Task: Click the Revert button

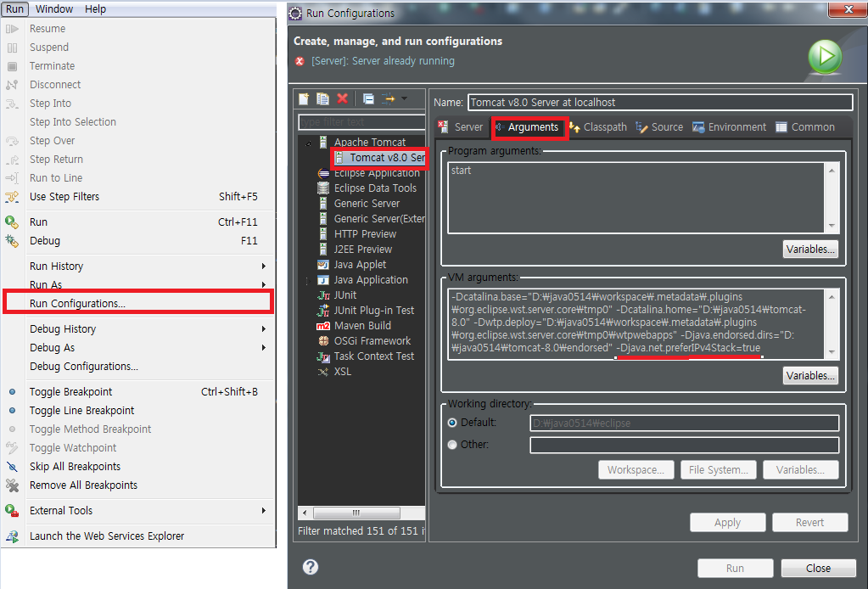Action: pos(809,522)
